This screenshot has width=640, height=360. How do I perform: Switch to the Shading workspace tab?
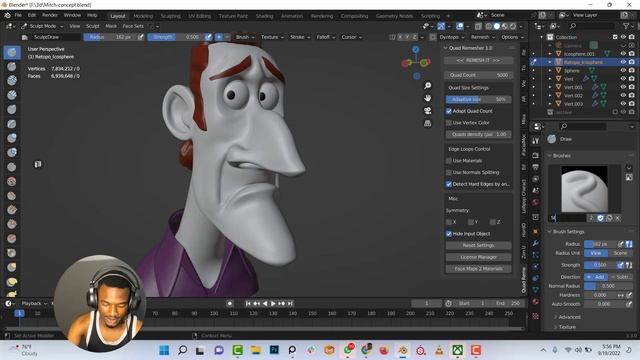point(264,16)
